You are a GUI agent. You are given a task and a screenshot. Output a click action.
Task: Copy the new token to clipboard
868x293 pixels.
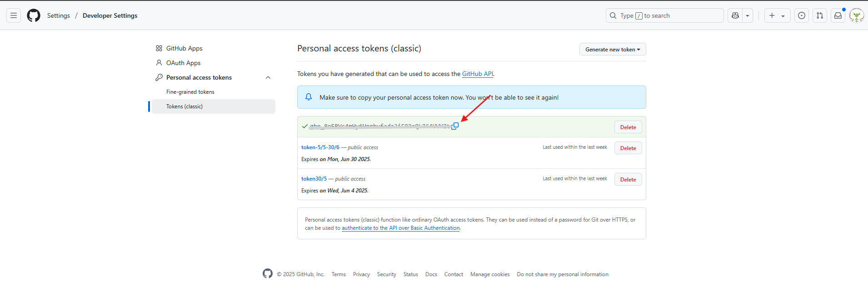[455, 126]
